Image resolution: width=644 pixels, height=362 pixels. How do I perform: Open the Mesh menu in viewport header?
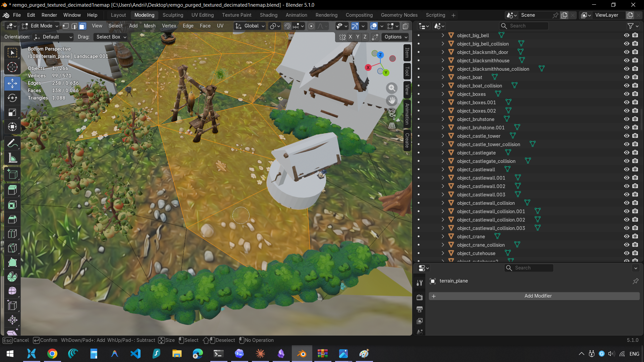pos(150,26)
